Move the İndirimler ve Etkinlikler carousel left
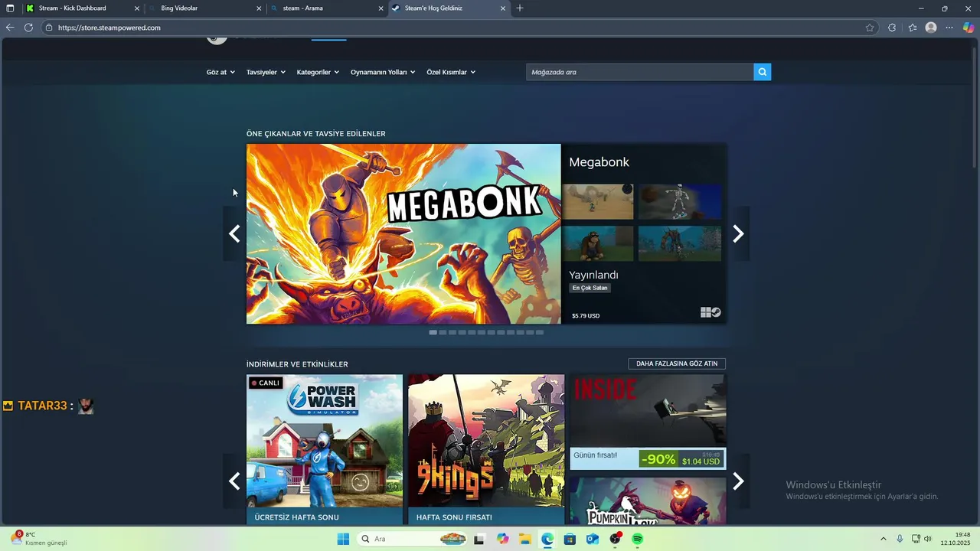The width and height of the screenshot is (980, 551). click(x=234, y=481)
